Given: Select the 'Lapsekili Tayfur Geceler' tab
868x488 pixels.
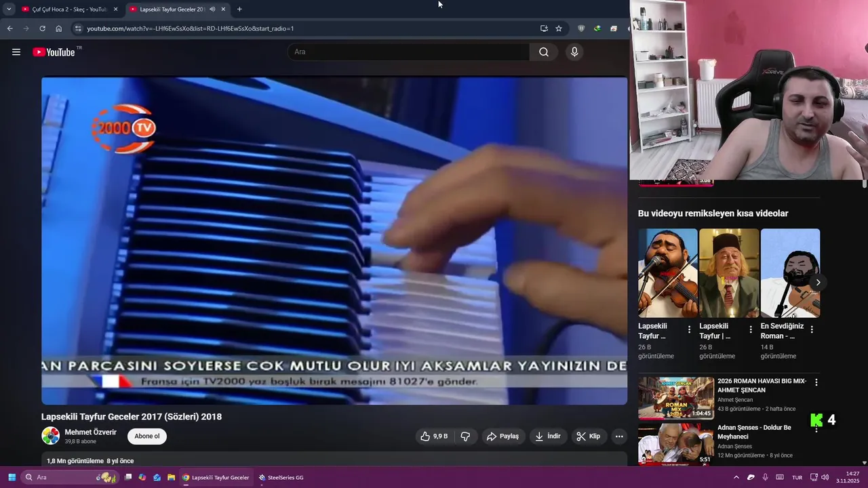Looking at the screenshot, I should [x=172, y=9].
